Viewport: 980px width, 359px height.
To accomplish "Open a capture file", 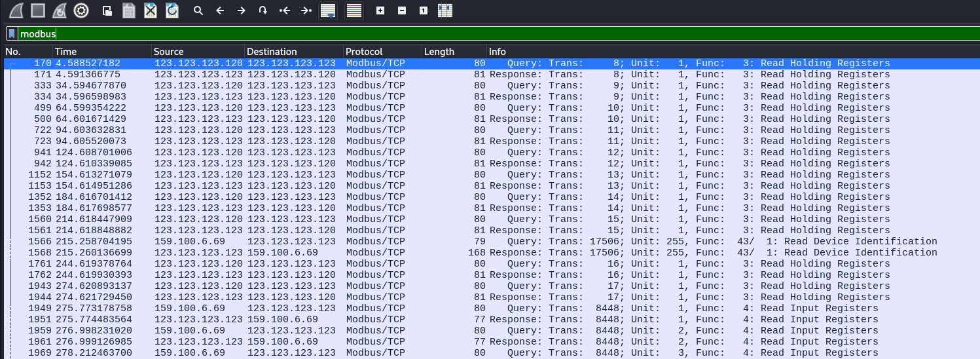I will (107, 10).
